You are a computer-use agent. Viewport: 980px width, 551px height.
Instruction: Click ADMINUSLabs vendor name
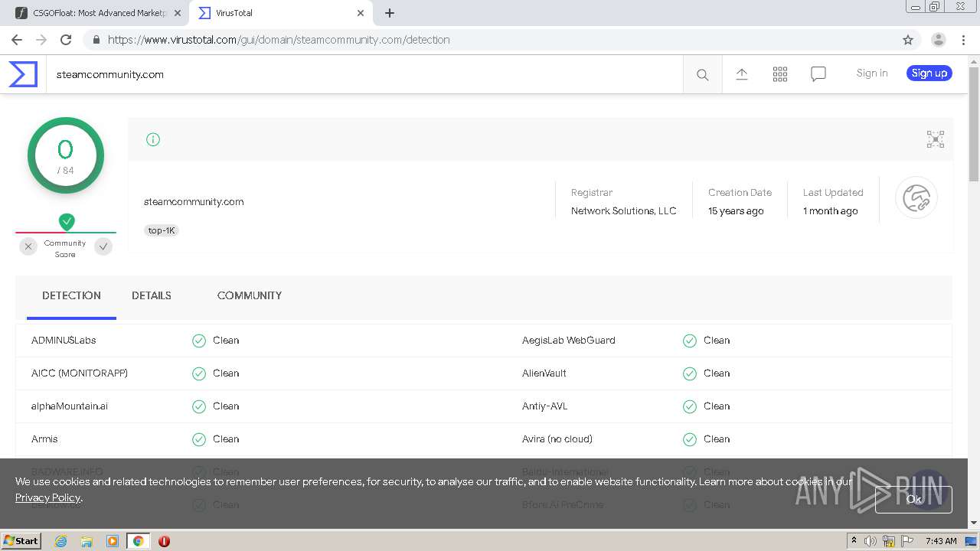(x=64, y=341)
